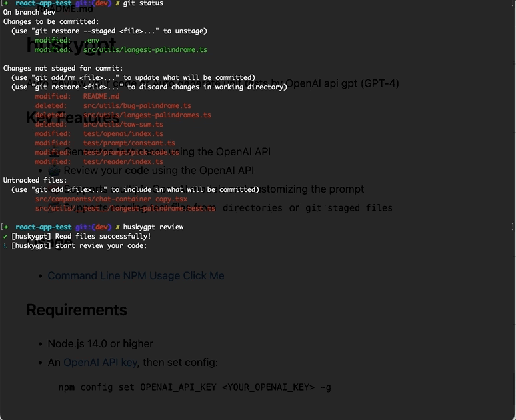Select the staged .env file entry

click(67, 40)
